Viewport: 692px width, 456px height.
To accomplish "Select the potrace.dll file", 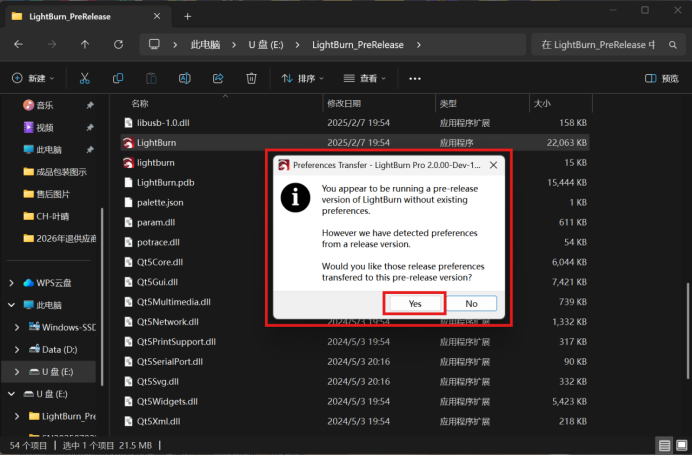I will [158, 242].
